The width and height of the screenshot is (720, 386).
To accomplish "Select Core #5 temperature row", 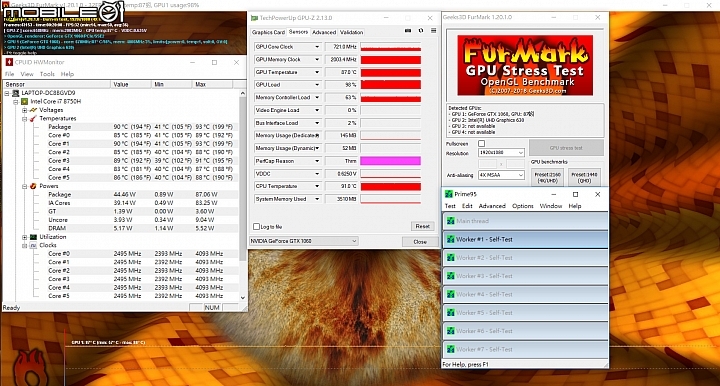I will click(121, 178).
